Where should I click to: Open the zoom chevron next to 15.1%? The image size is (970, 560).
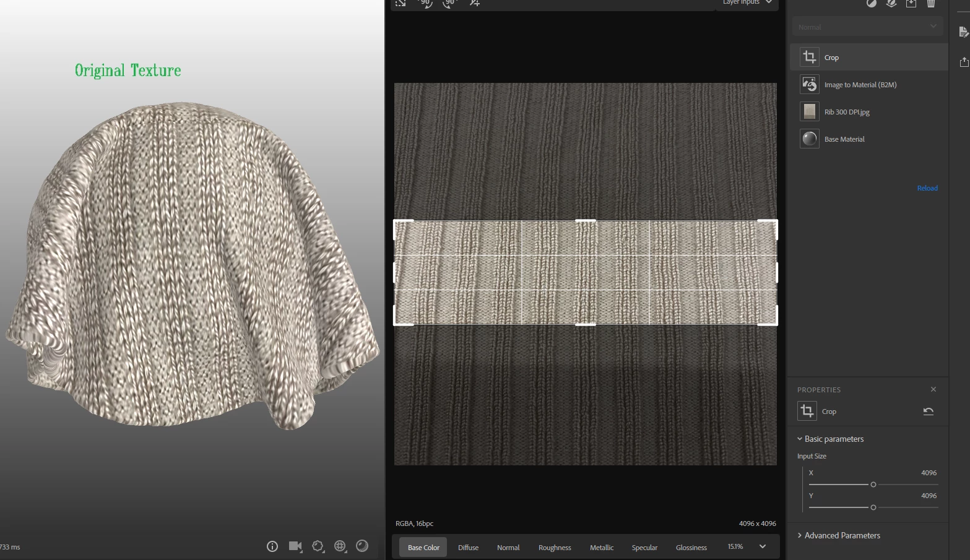coord(763,546)
